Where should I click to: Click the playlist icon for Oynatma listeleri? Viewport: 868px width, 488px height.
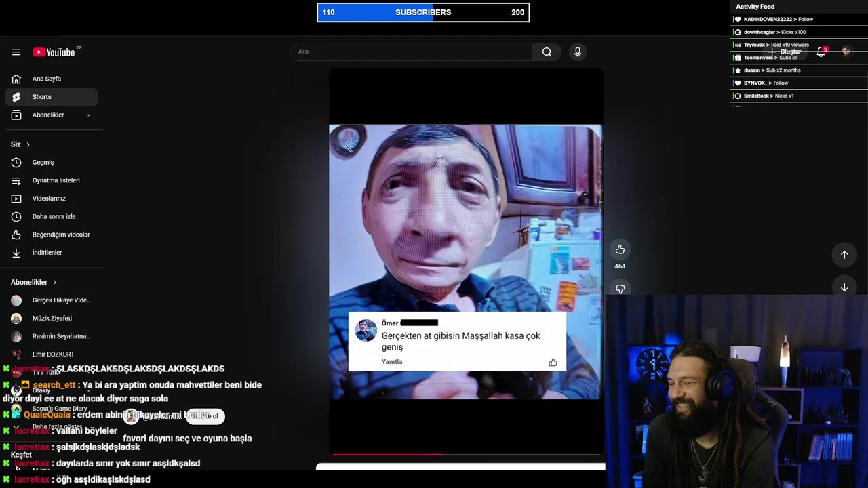click(16, 180)
